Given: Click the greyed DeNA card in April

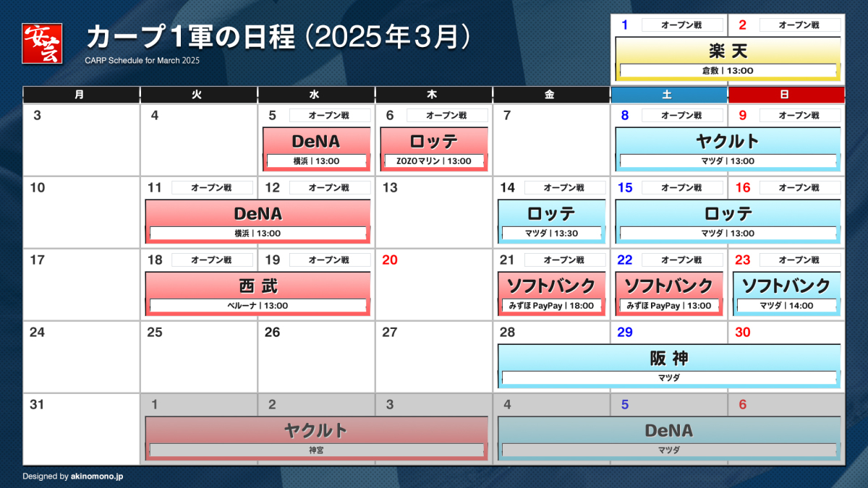Looking at the screenshot, I should 669,438.
